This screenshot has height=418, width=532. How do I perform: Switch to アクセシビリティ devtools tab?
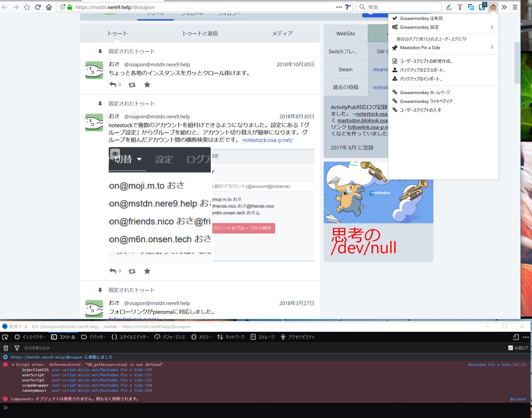297,337
